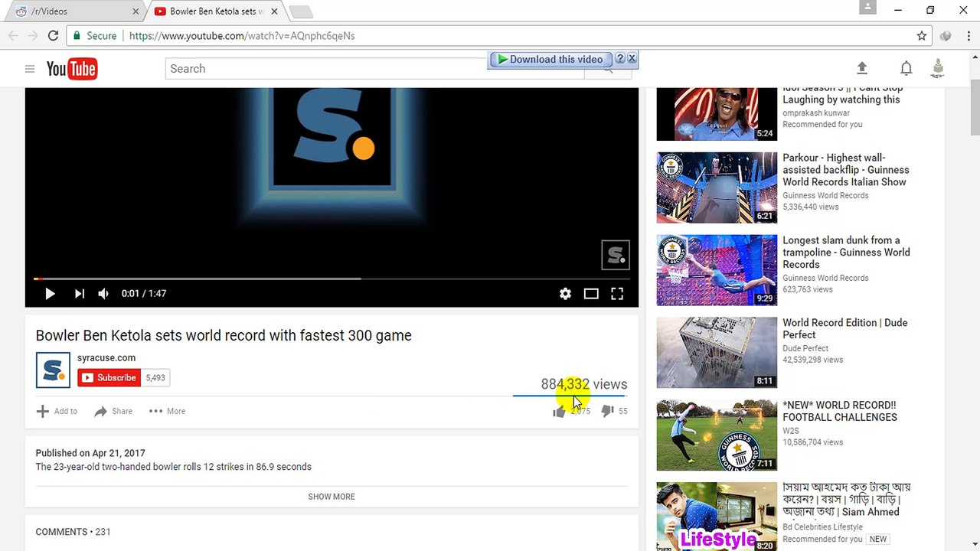Open the player settings gear
This screenshot has height=551, width=980.
click(x=565, y=294)
